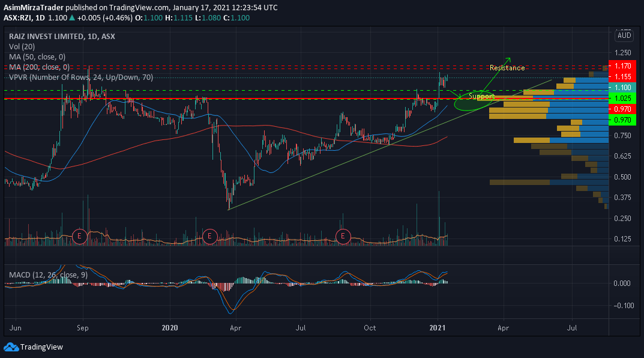Open the AUD currency selector
The height and width of the screenshot is (358, 644).
pyautogui.click(x=624, y=35)
